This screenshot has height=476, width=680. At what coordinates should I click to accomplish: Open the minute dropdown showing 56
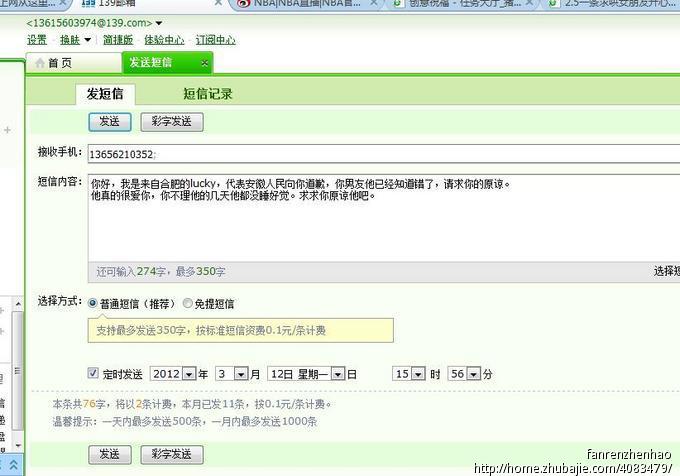point(474,374)
